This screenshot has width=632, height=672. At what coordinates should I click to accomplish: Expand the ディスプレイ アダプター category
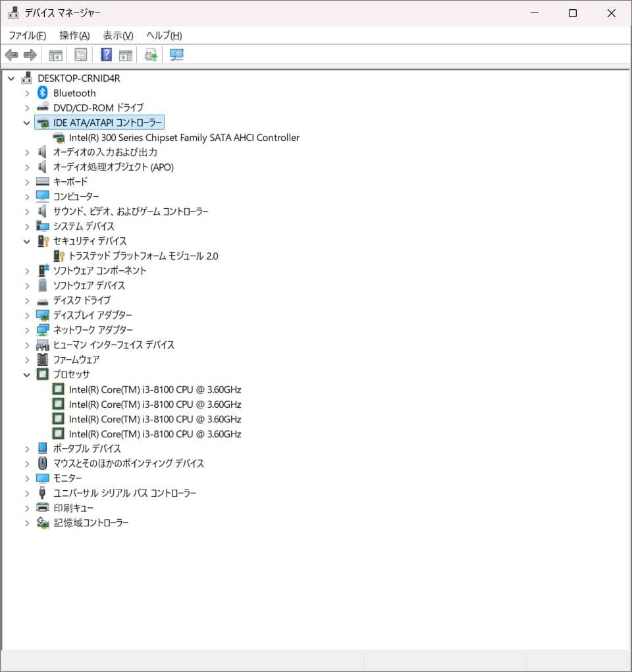(x=27, y=315)
